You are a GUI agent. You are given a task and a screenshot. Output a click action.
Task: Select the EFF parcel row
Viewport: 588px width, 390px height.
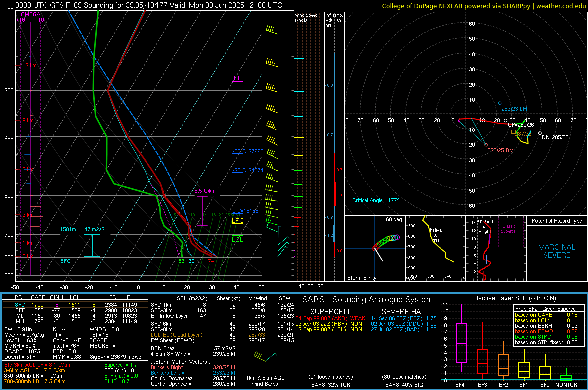point(75,310)
